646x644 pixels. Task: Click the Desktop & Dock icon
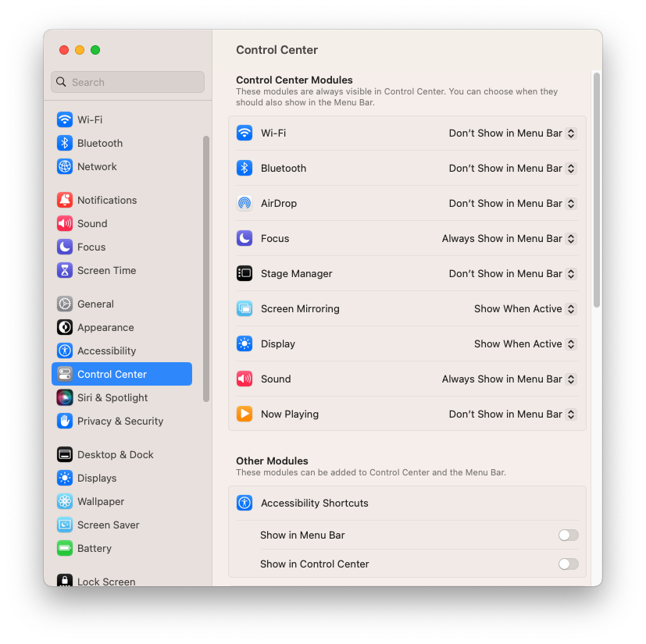pos(65,454)
